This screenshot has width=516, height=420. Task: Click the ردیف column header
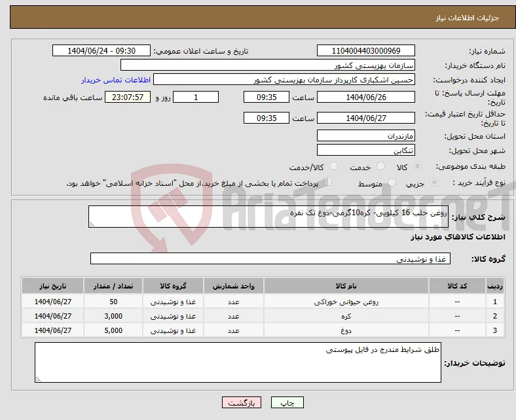[495, 286]
